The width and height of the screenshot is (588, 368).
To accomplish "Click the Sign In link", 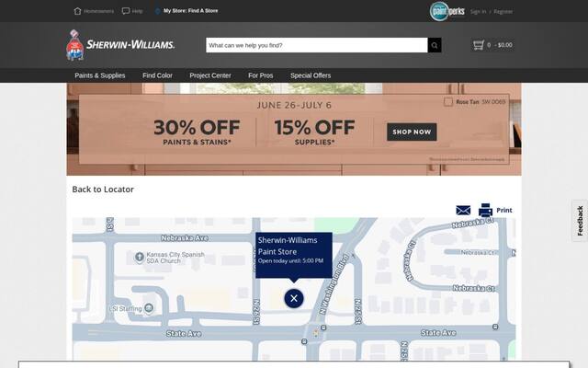I will coord(478,12).
